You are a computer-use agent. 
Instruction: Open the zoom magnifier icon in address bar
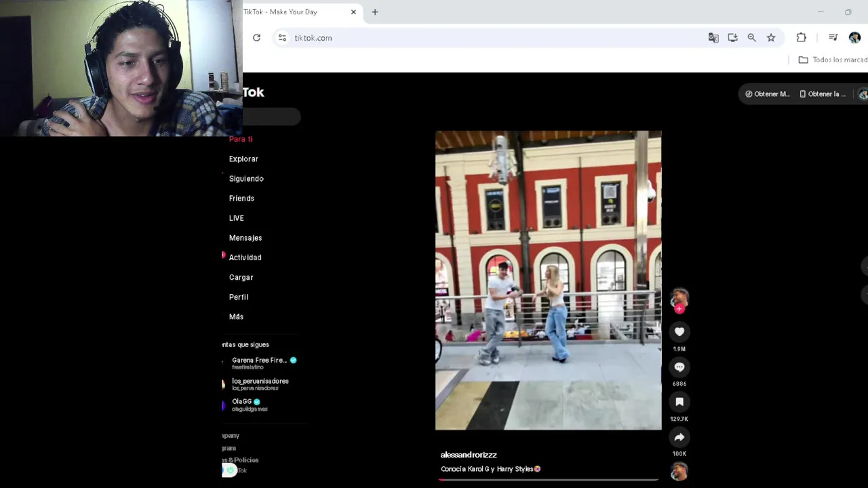[751, 38]
